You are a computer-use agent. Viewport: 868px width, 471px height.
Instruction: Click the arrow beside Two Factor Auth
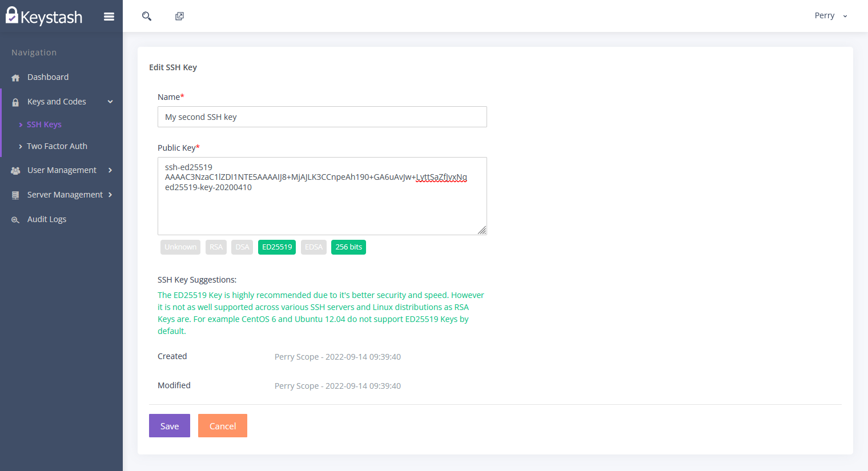coord(21,146)
